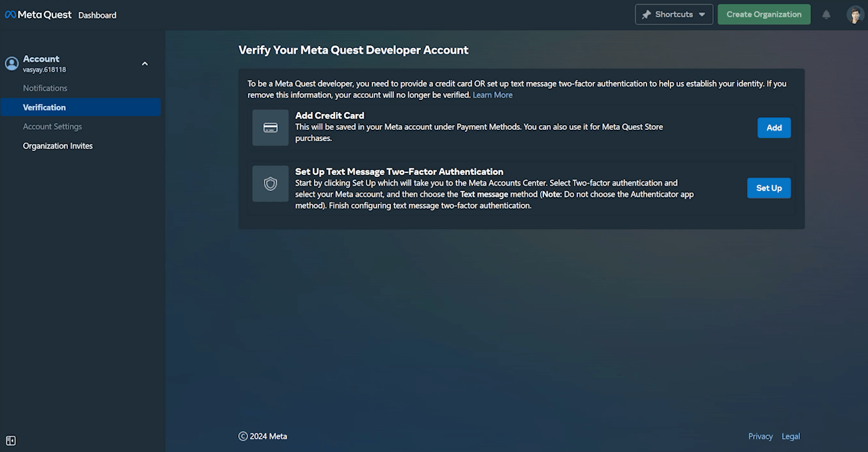The height and width of the screenshot is (452, 868).
Task: Click Set Up for two-factor authentication
Action: coord(768,188)
